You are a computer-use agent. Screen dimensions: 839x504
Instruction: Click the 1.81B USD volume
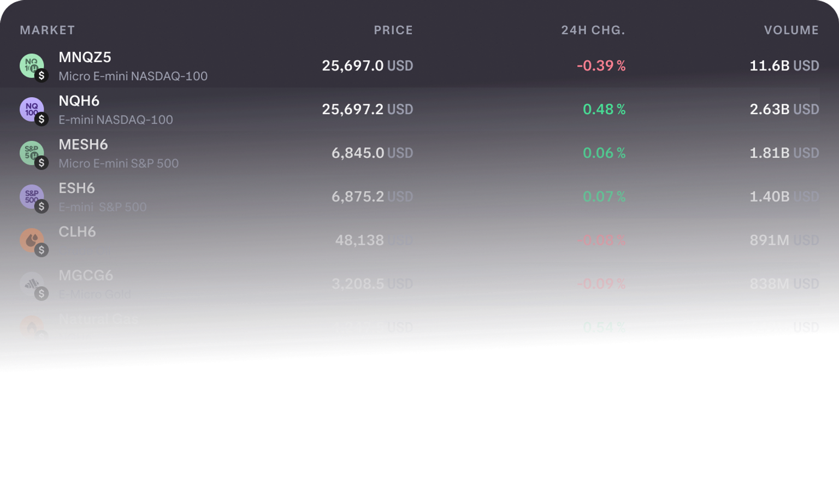tap(784, 153)
